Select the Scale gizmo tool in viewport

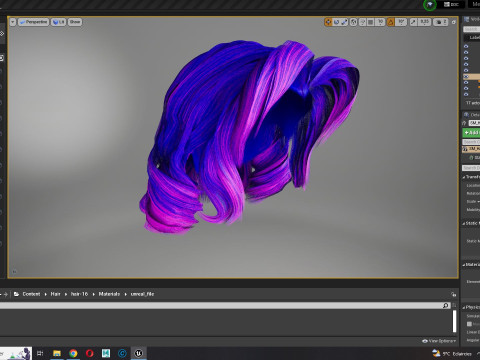coord(344,22)
